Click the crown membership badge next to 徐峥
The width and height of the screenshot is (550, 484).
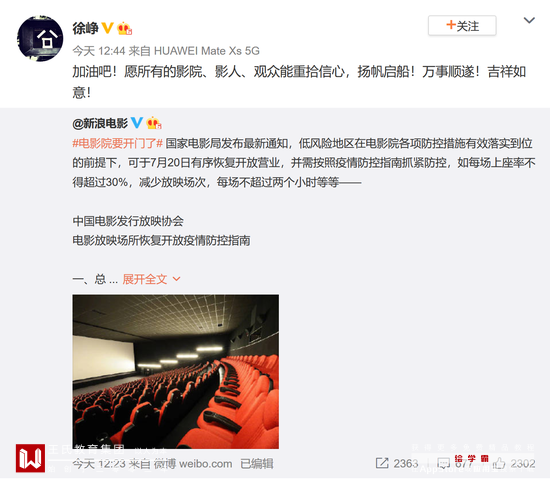tap(125, 28)
